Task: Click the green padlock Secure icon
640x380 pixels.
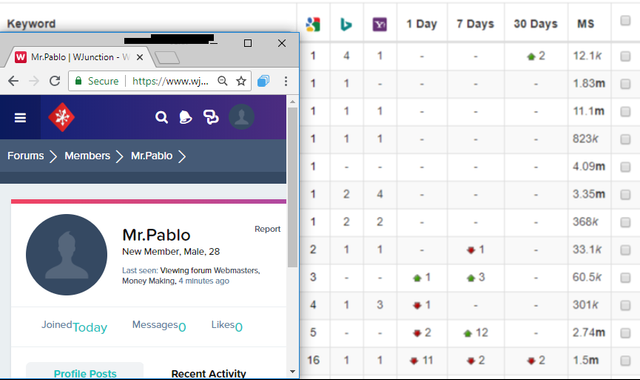Action: 78,81
